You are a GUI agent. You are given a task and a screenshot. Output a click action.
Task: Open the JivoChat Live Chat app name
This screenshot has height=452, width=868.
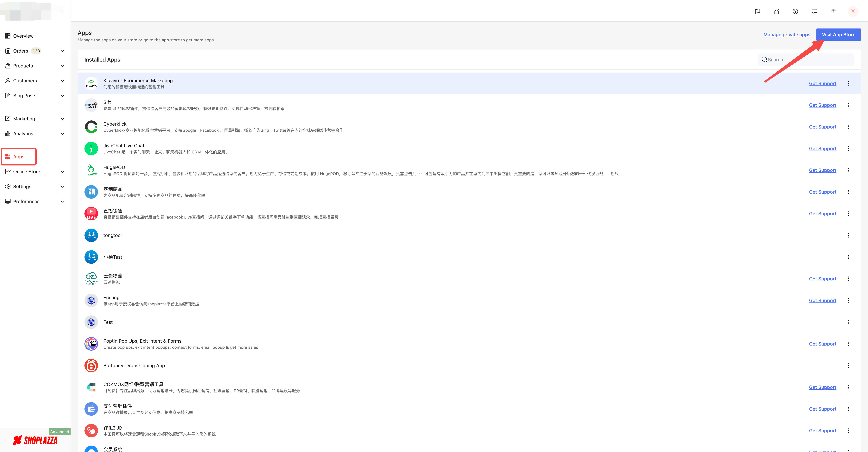[x=124, y=146]
